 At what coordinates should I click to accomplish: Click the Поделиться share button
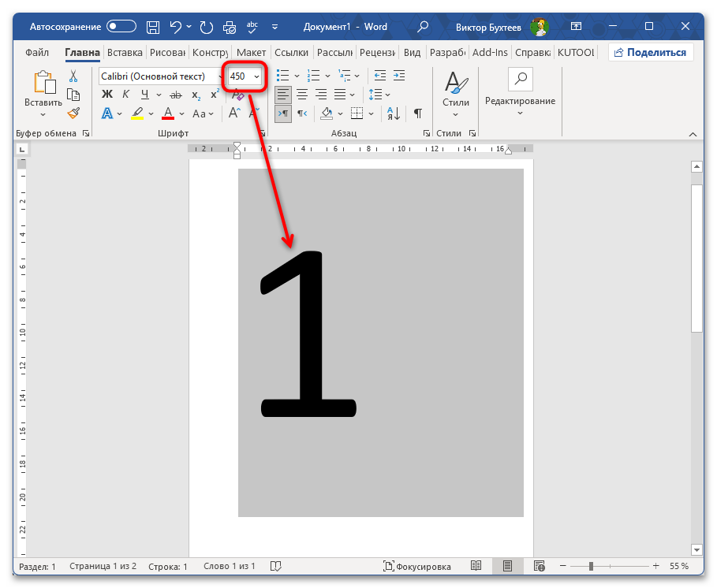point(651,53)
